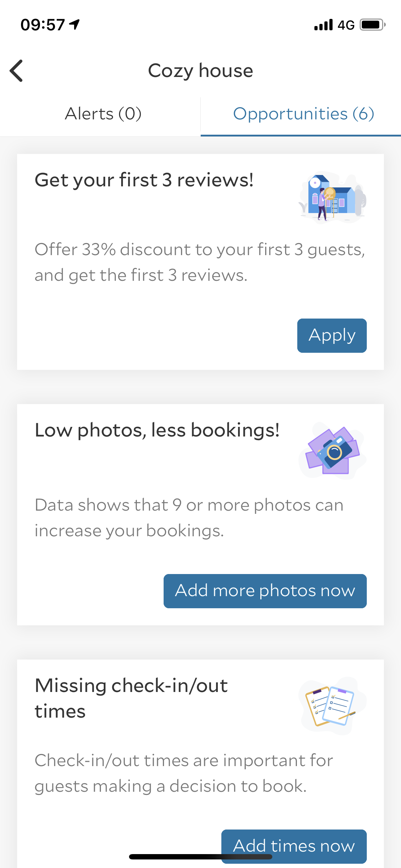This screenshot has height=868, width=401.
Task: Switch to the Alerts (0) tab
Action: pyautogui.click(x=103, y=114)
